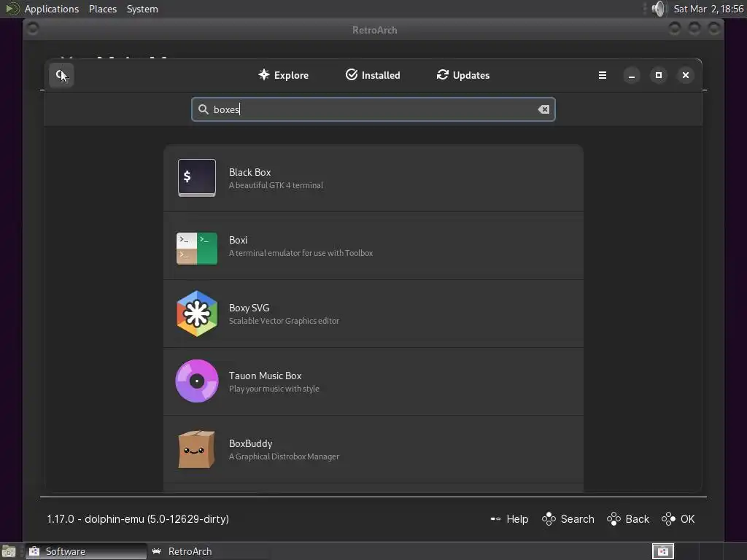747x560 pixels.
Task: Clear the search text with backspace icon
Action: pyautogui.click(x=543, y=109)
